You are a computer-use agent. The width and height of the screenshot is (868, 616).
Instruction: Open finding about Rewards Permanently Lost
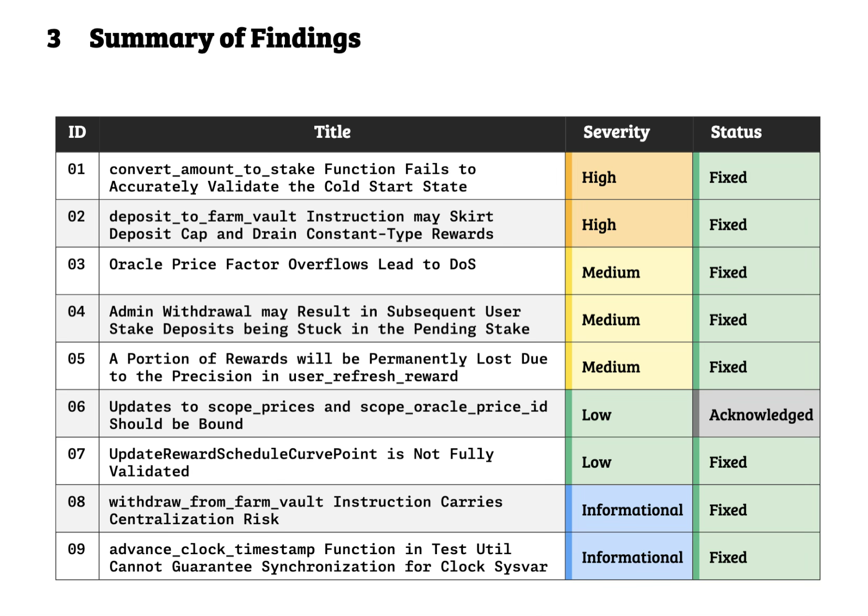328,368
